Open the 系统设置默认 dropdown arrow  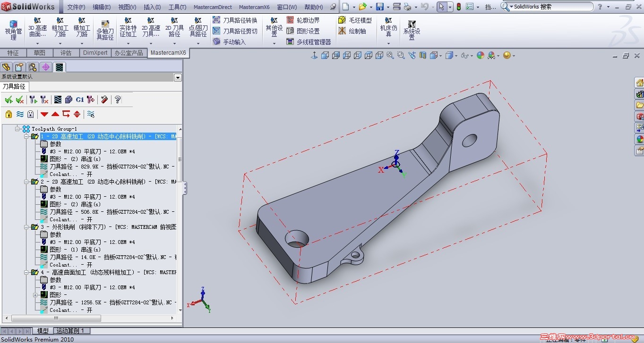178,77
